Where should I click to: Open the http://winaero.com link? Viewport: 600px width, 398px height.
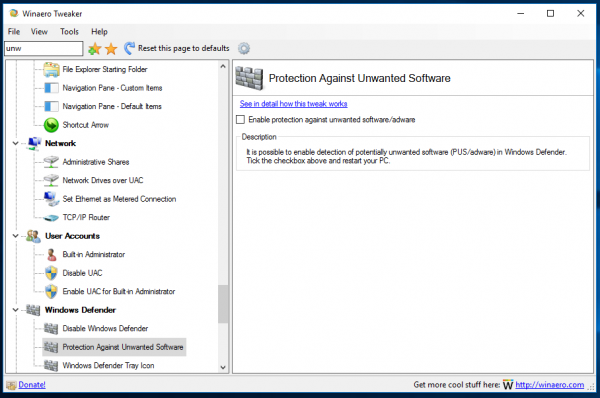tap(549, 385)
